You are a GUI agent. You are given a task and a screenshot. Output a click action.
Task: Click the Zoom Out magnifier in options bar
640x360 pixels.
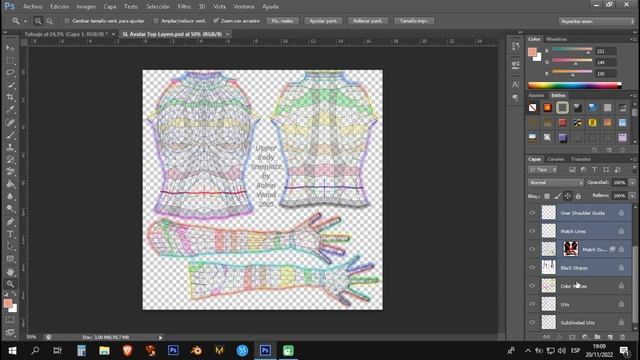pos(49,21)
